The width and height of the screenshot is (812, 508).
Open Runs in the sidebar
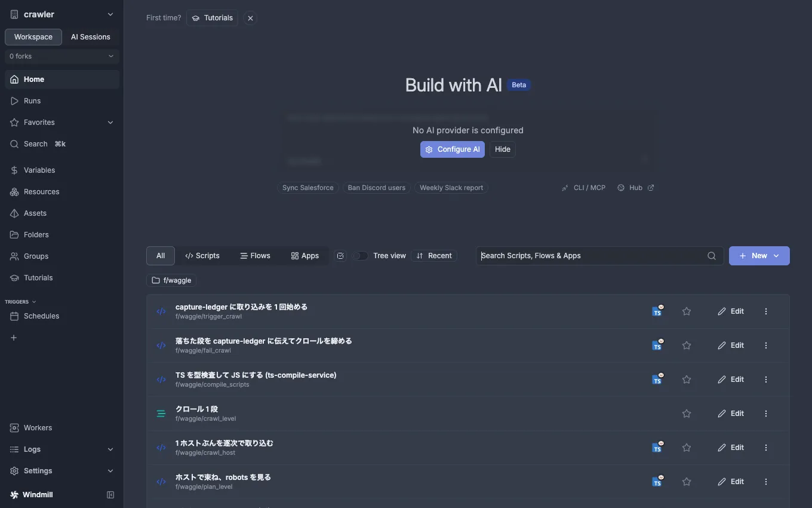click(x=62, y=101)
